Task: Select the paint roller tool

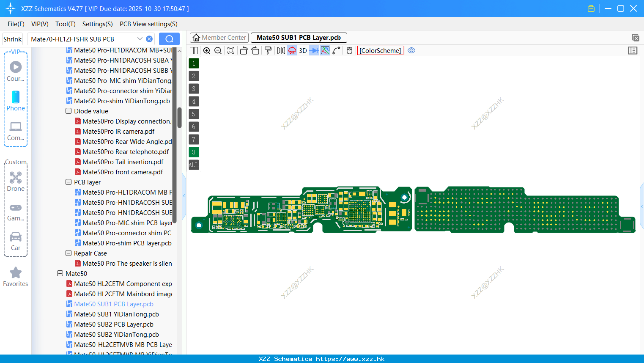Action: tap(268, 51)
